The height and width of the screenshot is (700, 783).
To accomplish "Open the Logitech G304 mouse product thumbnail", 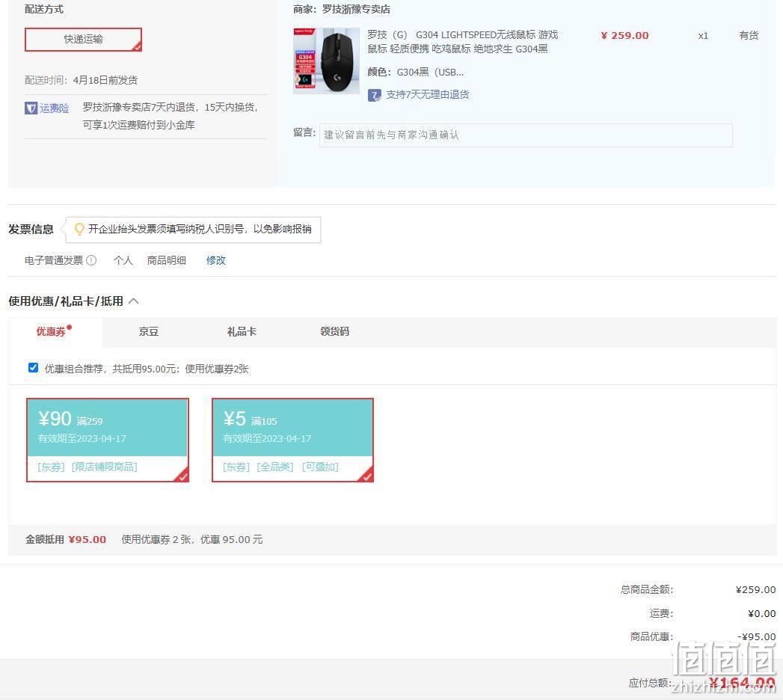I will (326, 61).
